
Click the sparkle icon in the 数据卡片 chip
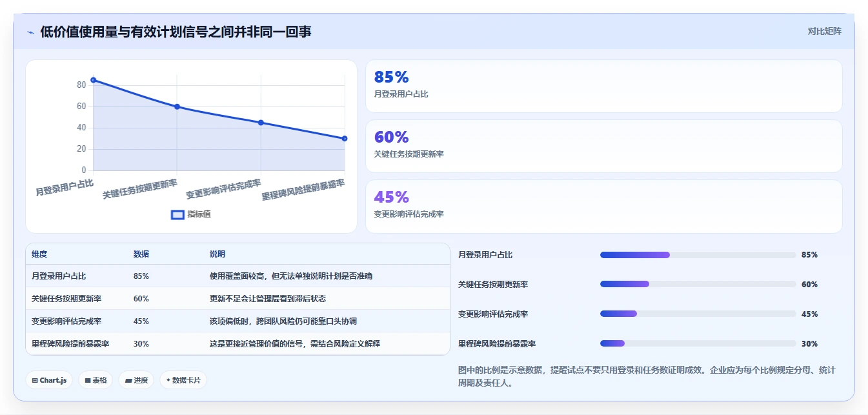[x=168, y=380]
